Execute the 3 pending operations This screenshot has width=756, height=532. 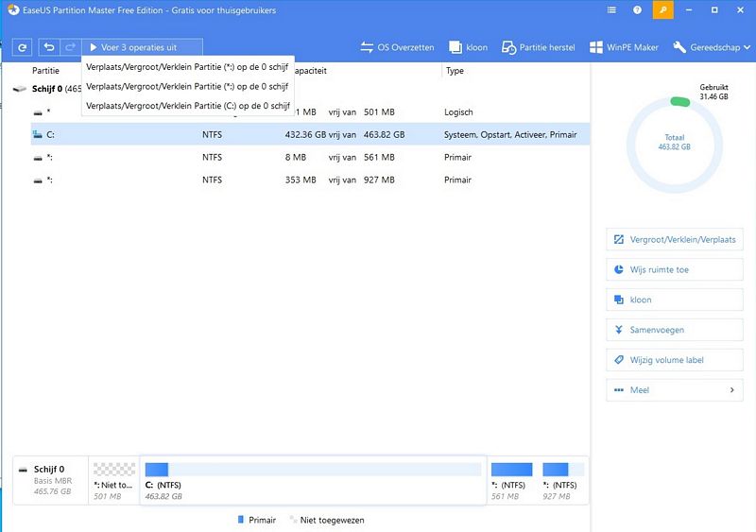pos(143,47)
